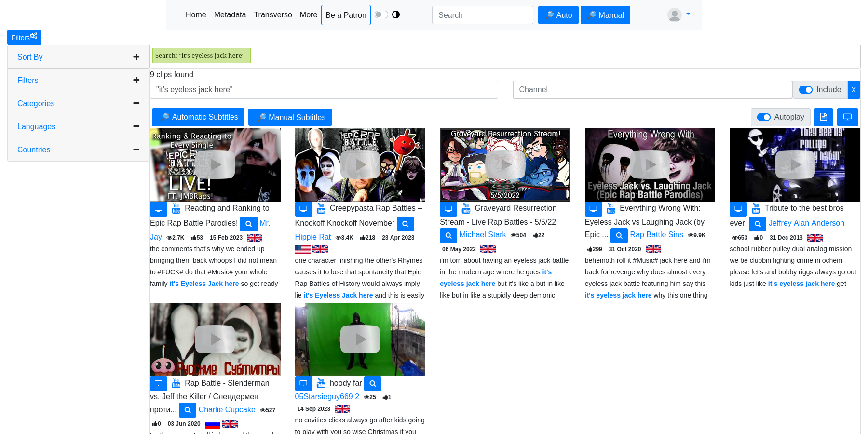
Task: Click search icon before Jeffrey Alan Anderson
Action: [757, 224]
